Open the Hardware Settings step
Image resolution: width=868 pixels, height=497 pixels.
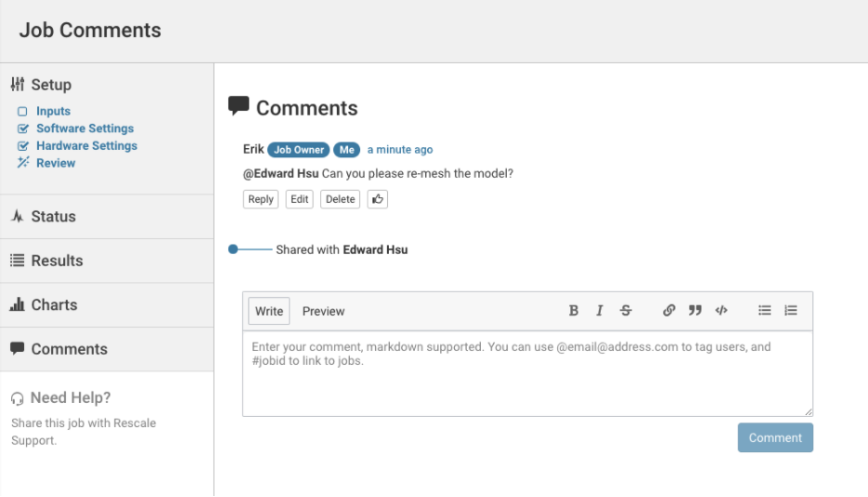[x=87, y=145]
